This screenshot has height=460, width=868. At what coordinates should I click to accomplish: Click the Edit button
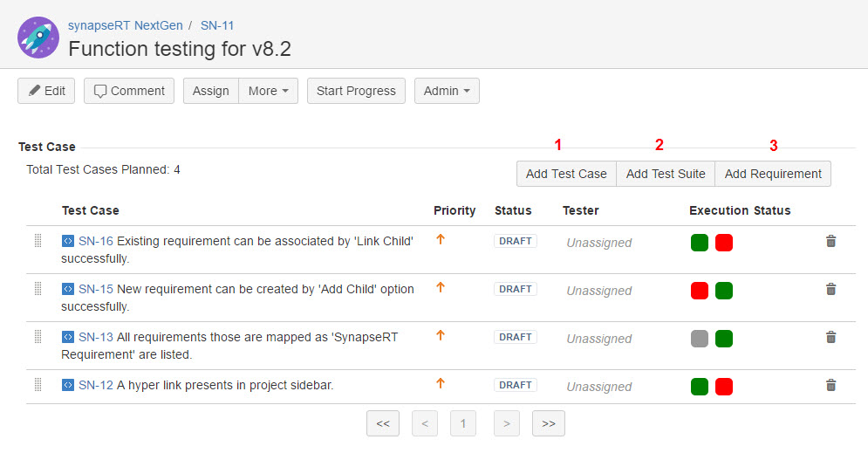click(x=46, y=91)
